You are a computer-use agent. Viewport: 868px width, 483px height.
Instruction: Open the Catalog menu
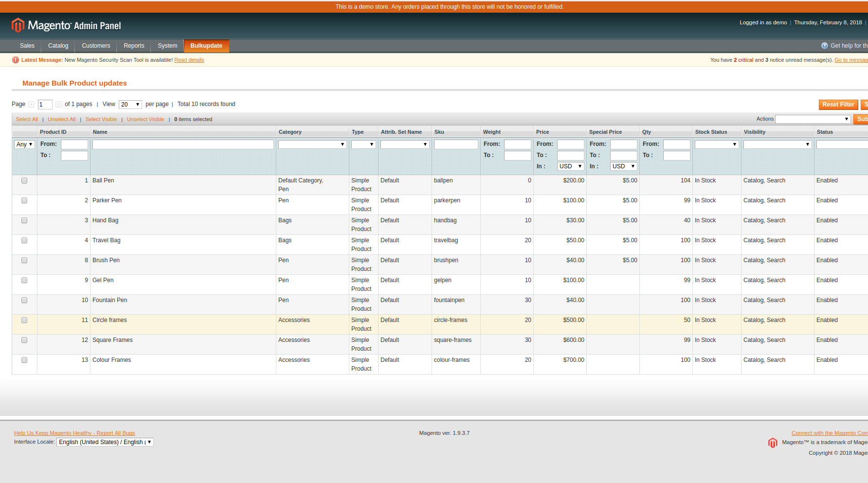[58, 46]
